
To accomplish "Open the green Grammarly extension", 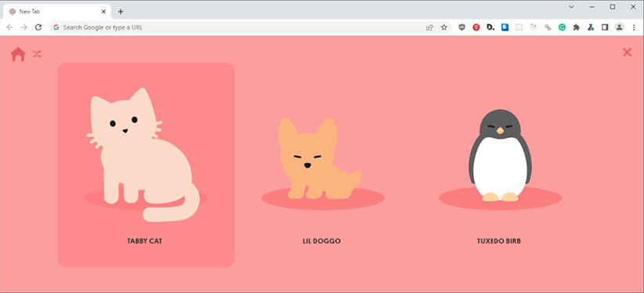I will click(562, 27).
